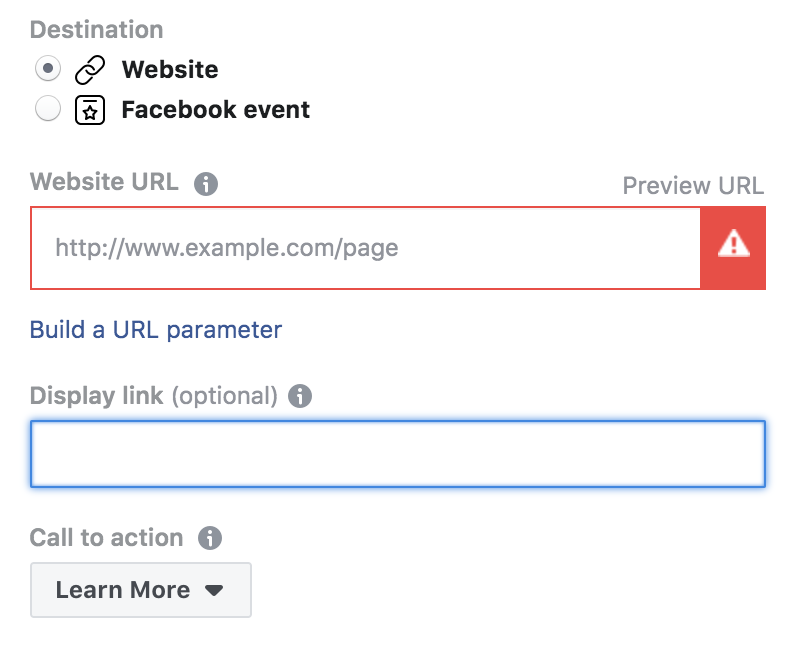Click the info icon next to Call to action
The width and height of the screenshot is (794, 646).
pyautogui.click(x=210, y=538)
